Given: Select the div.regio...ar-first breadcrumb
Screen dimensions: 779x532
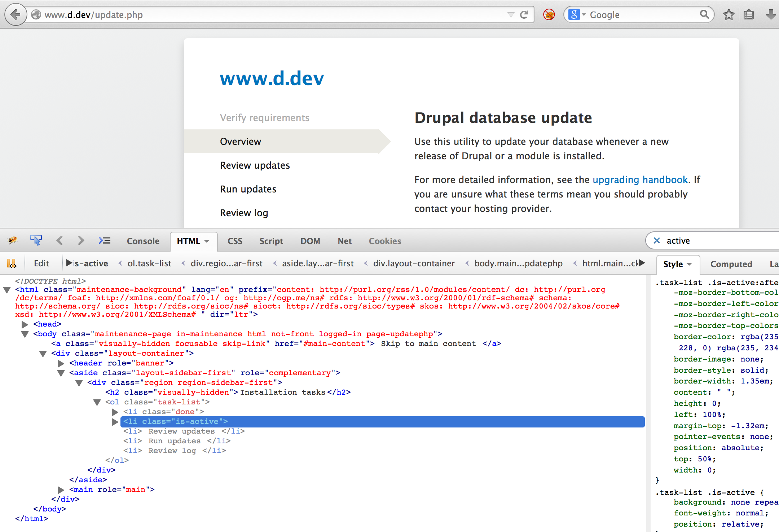Looking at the screenshot, I should pyautogui.click(x=226, y=263).
